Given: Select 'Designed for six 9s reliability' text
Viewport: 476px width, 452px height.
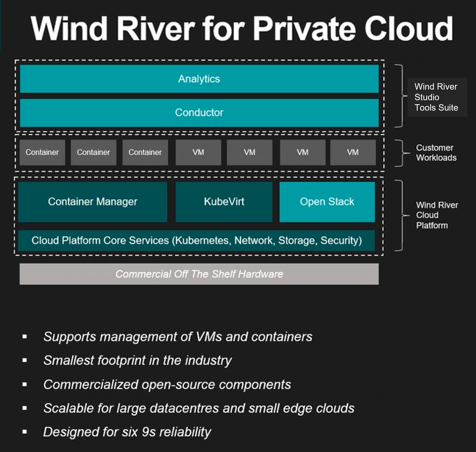Looking at the screenshot, I should point(127,432).
